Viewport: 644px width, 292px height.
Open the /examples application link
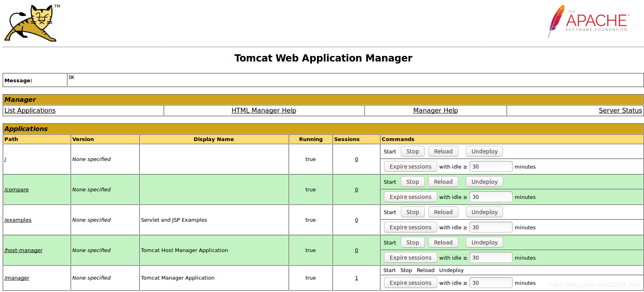tap(18, 220)
